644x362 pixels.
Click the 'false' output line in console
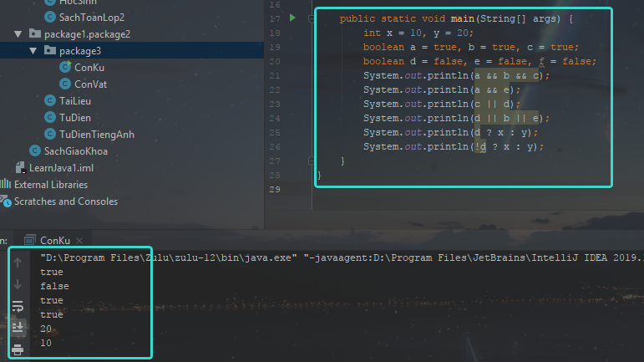tap(54, 286)
